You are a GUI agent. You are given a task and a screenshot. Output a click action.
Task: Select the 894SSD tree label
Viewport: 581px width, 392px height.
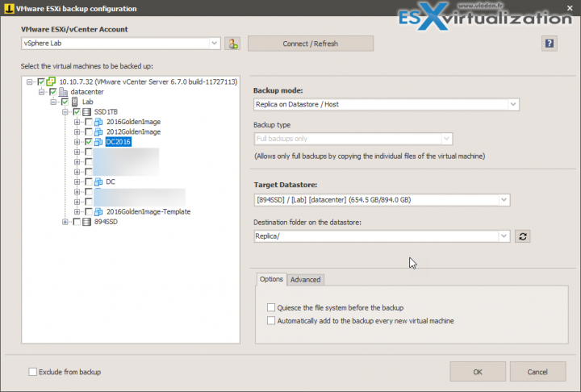click(x=106, y=222)
